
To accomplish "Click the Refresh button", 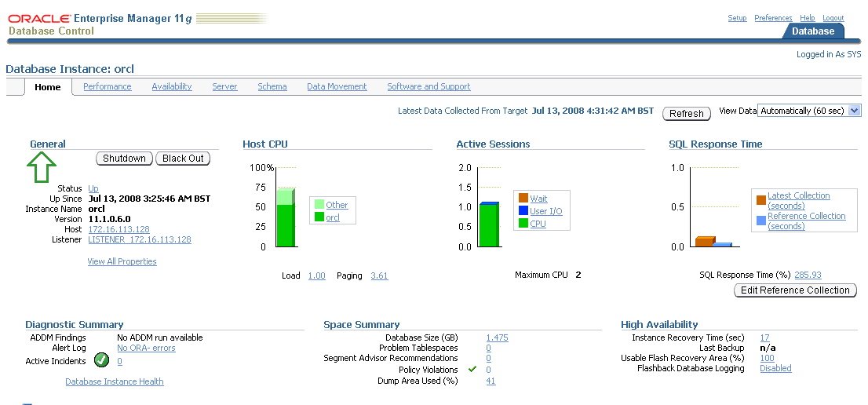I will (687, 114).
